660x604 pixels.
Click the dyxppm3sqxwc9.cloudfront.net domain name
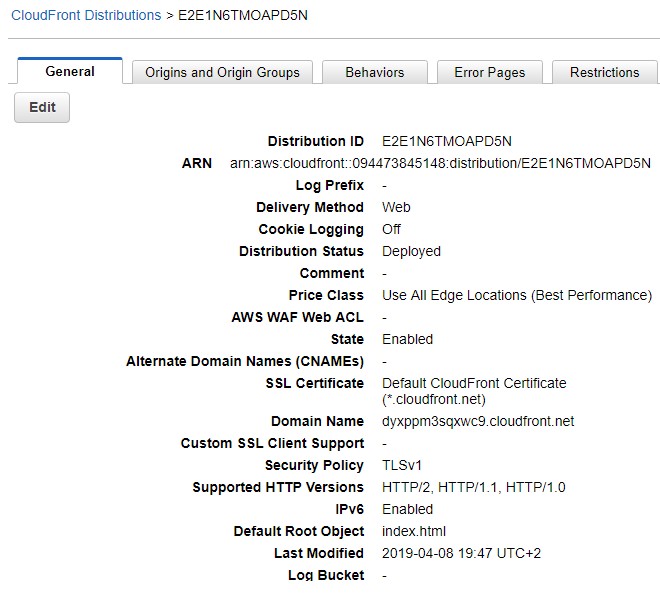478,422
